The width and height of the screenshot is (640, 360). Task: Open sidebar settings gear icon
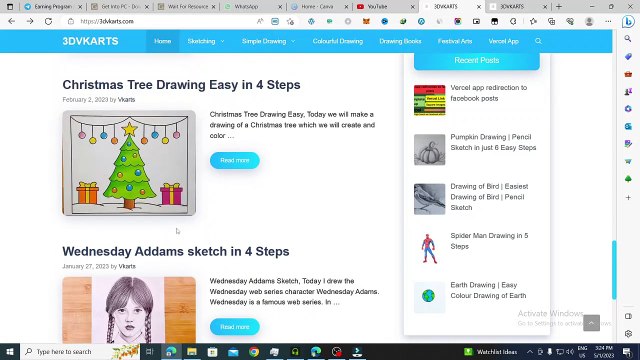(628, 333)
